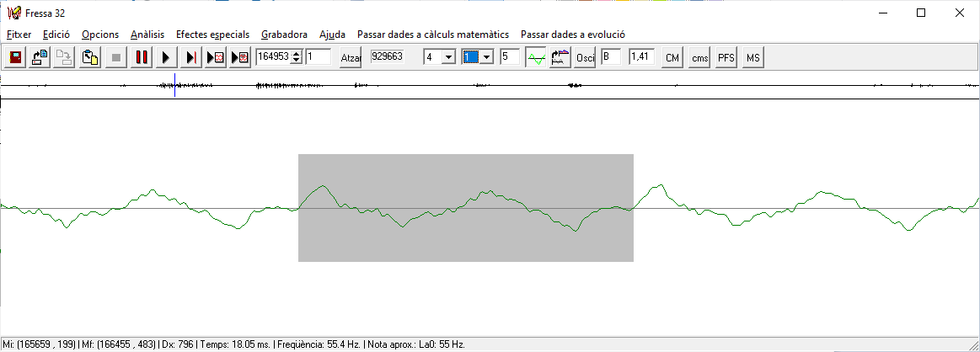Open the Anàlisis menu
Screen dimensions: 980x352
[147, 35]
